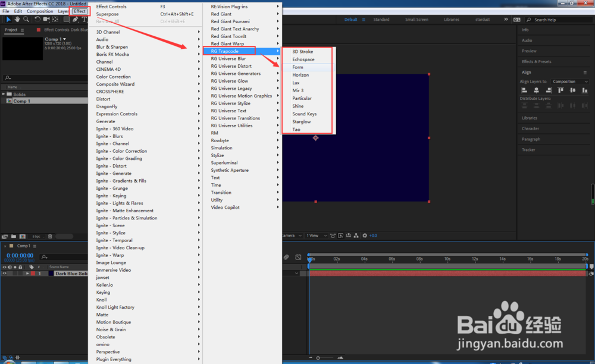595x364 pixels.
Task: Align layers to bottom edge
Action: tap(585, 90)
